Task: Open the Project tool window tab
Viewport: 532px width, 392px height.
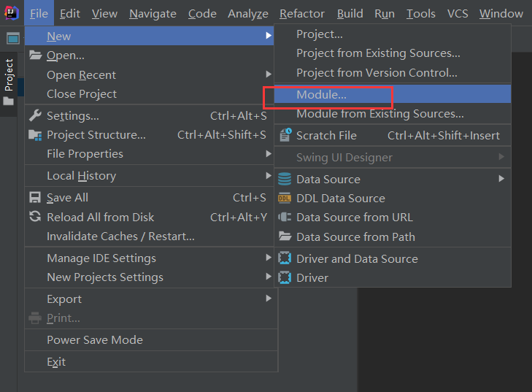Action: coord(9,74)
